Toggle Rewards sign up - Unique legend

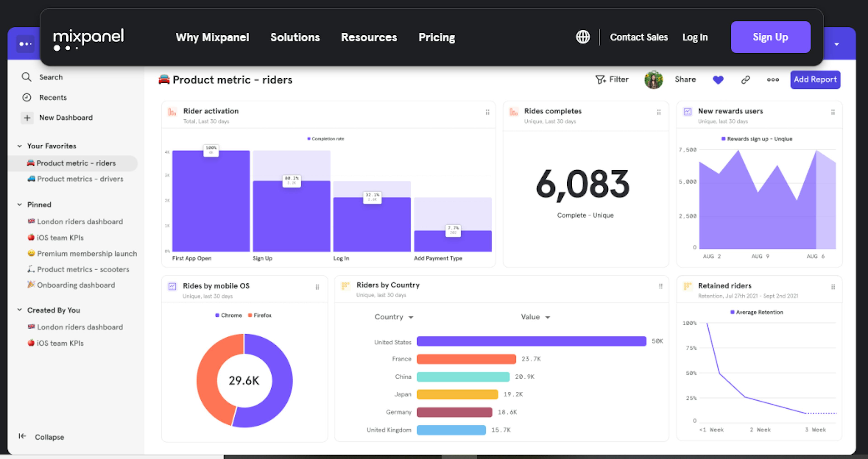(757, 139)
